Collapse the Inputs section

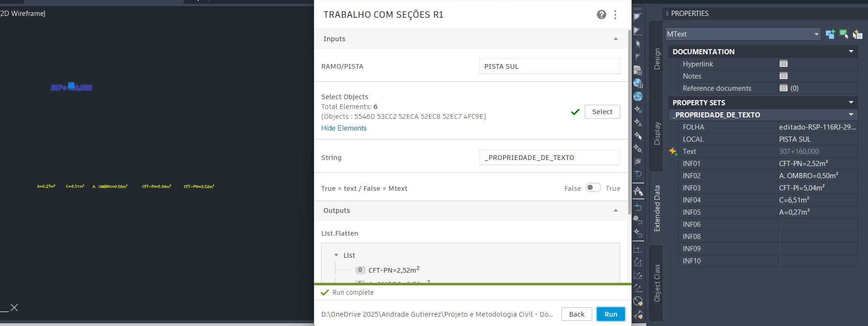pos(616,39)
